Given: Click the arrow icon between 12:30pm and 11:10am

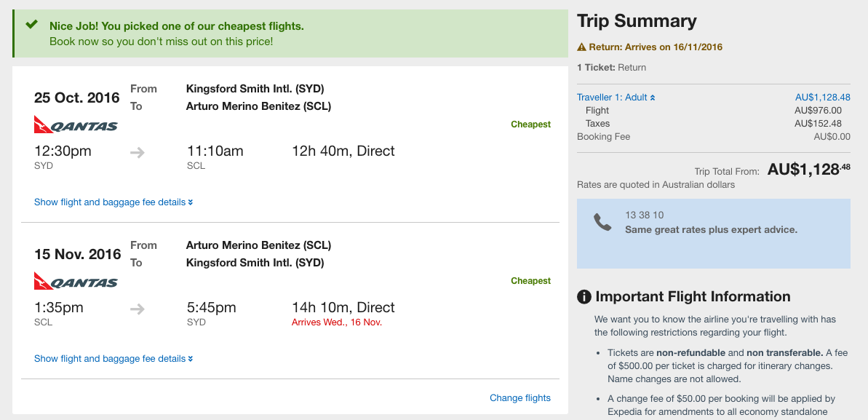Looking at the screenshot, I should pos(138,152).
